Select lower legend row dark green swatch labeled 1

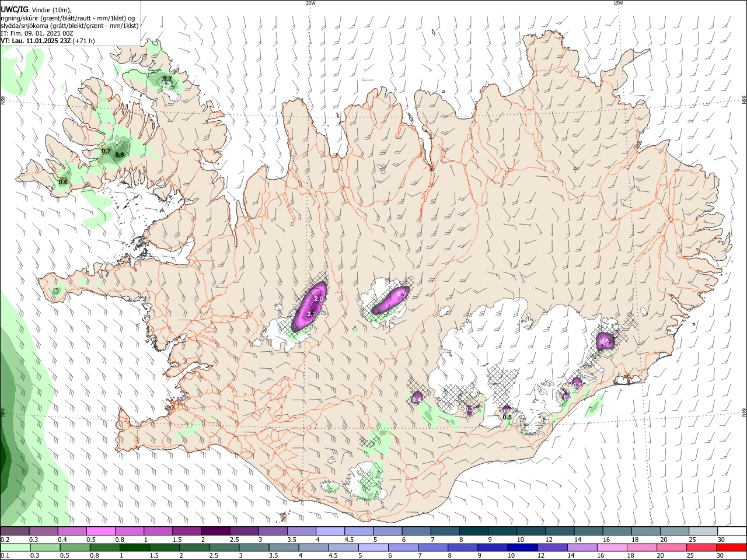(134, 548)
